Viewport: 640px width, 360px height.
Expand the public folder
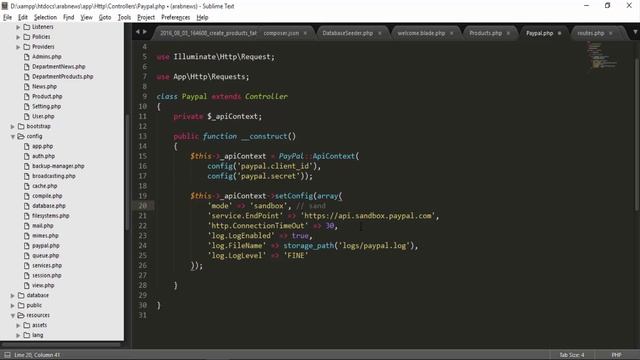click(x=13, y=305)
